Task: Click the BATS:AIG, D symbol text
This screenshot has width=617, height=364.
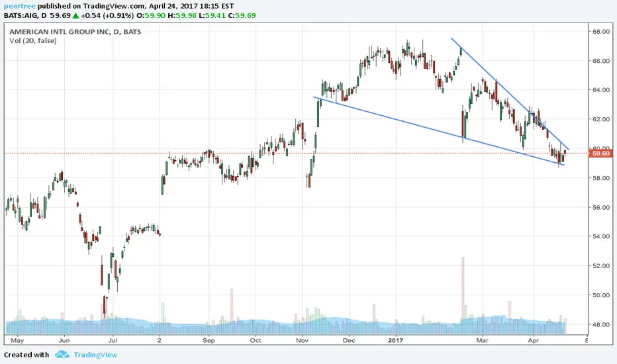Action: (25, 16)
